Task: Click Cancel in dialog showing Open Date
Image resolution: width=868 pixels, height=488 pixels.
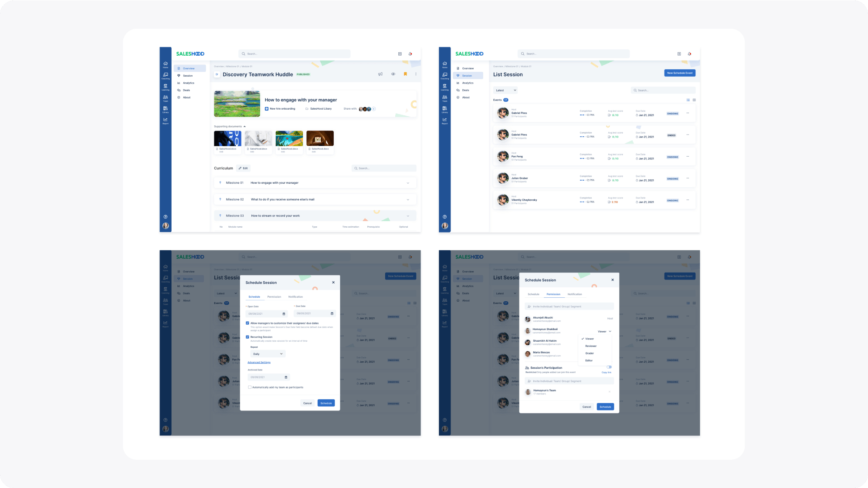Action: click(307, 403)
